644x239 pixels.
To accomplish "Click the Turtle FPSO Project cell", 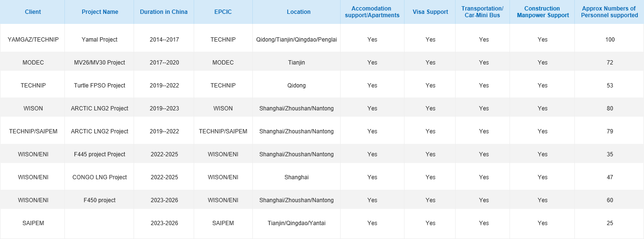I will point(100,86).
